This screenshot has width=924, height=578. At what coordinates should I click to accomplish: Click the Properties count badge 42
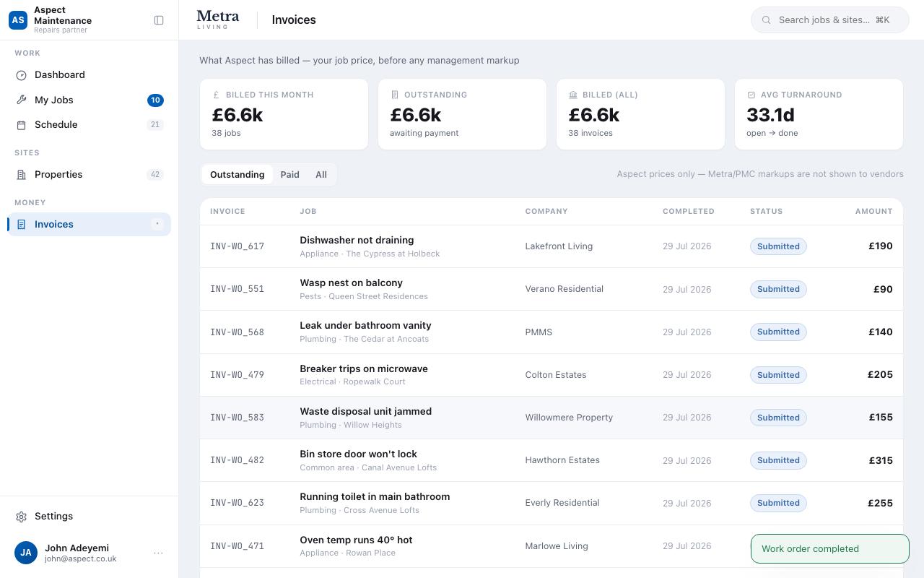(155, 175)
